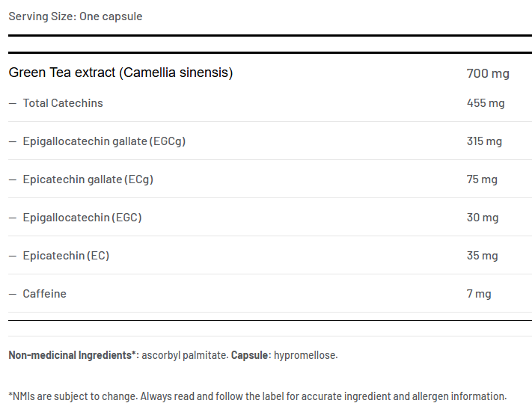Select the Epigallocatechin (EGC) row label
The height and width of the screenshot is (415, 532).
[82, 218]
